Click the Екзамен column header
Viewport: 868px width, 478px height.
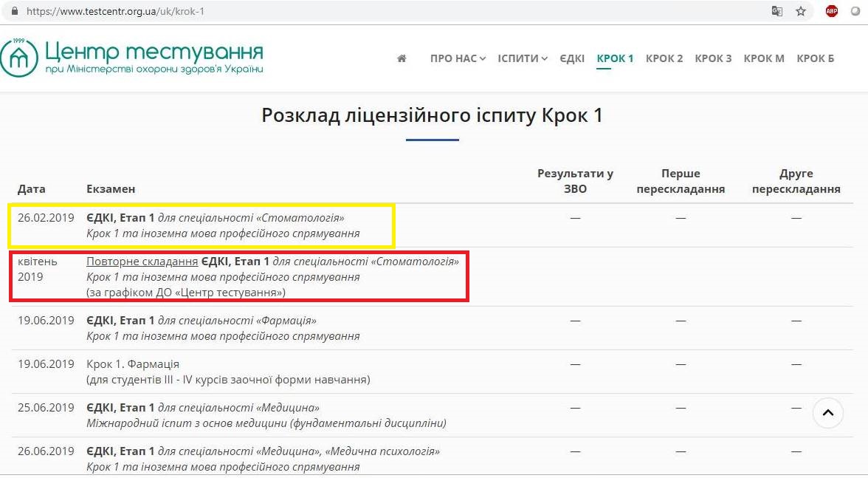pos(111,189)
